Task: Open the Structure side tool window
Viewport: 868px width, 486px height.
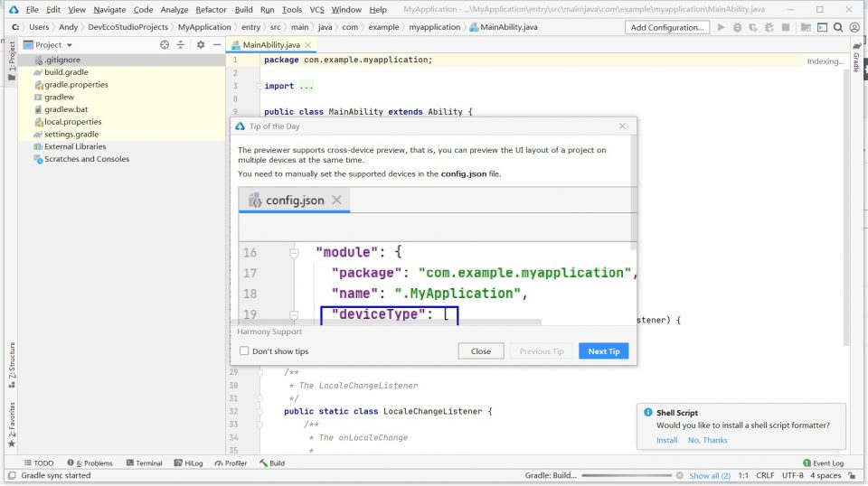Action: pos(12,365)
